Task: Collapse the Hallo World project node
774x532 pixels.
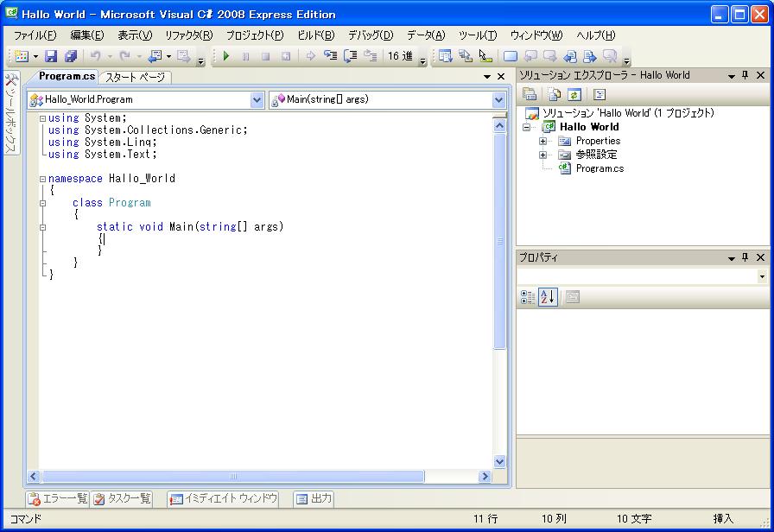Action: [x=527, y=127]
